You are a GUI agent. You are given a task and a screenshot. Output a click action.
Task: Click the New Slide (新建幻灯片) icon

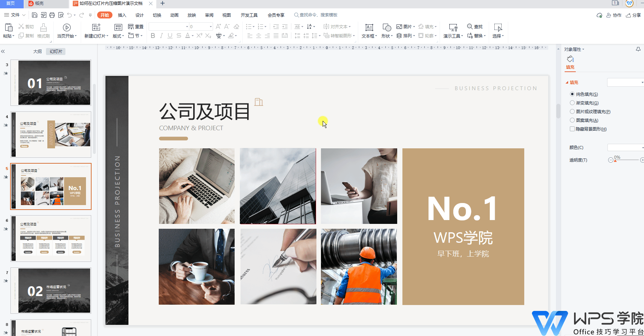click(x=96, y=28)
